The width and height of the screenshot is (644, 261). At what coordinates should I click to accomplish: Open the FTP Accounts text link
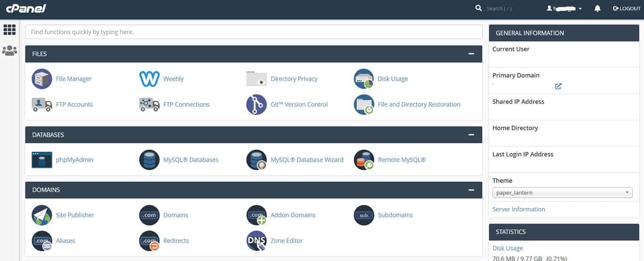coord(74,104)
